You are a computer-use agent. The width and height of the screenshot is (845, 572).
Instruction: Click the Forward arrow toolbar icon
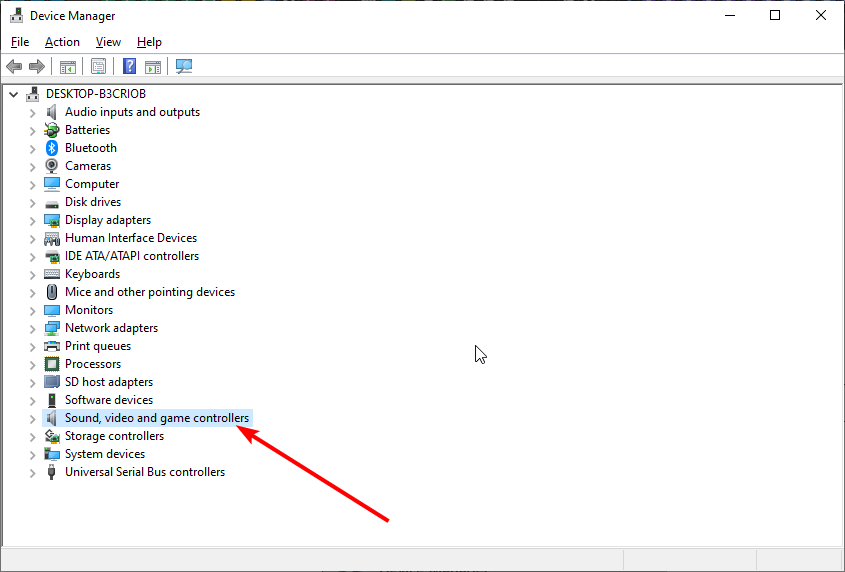37,67
